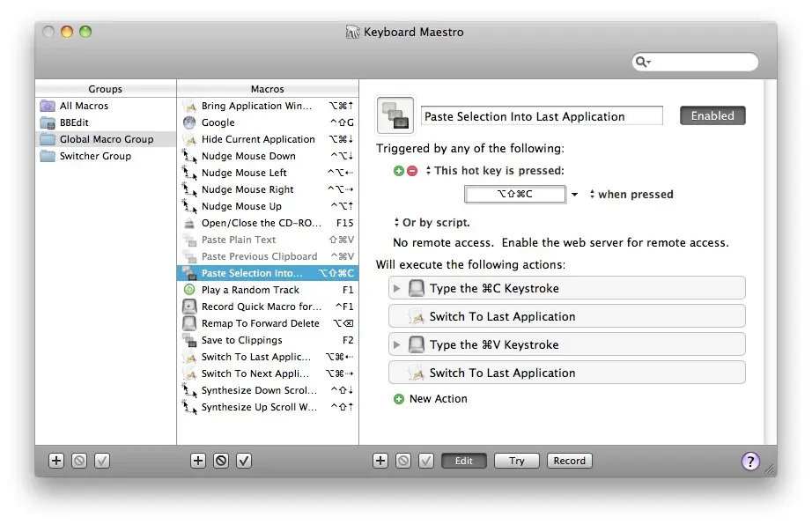Open the 'when pressed' popup menu
Screen dimensions: 812x525
tap(631, 195)
